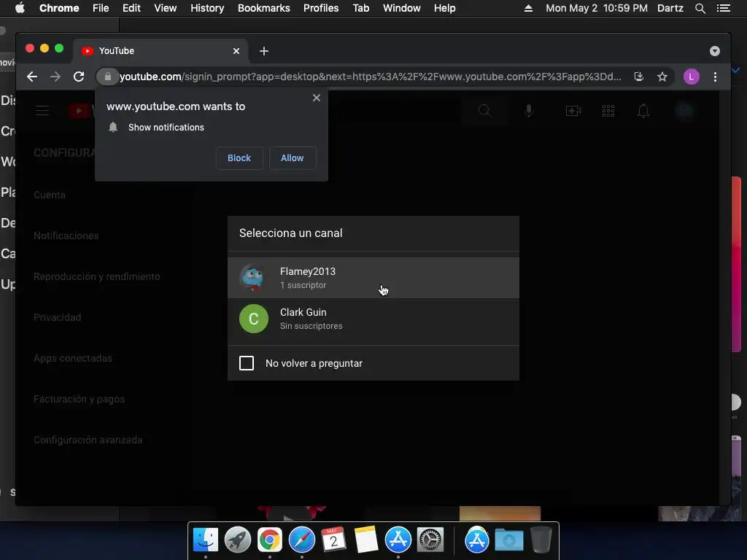Open Chrome three-dot menu
The width and height of the screenshot is (747, 560).
click(x=715, y=77)
